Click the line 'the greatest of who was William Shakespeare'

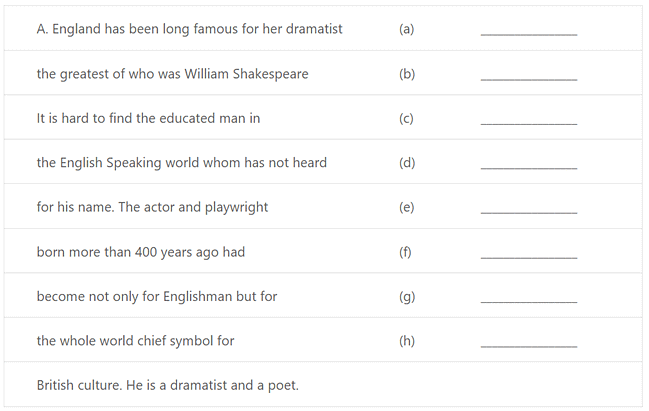172,74
